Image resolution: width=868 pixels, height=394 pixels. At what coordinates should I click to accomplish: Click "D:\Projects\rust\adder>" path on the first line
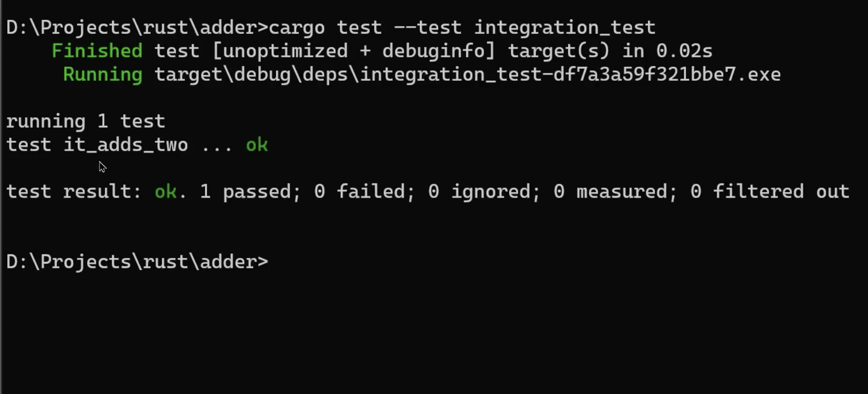point(137,28)
